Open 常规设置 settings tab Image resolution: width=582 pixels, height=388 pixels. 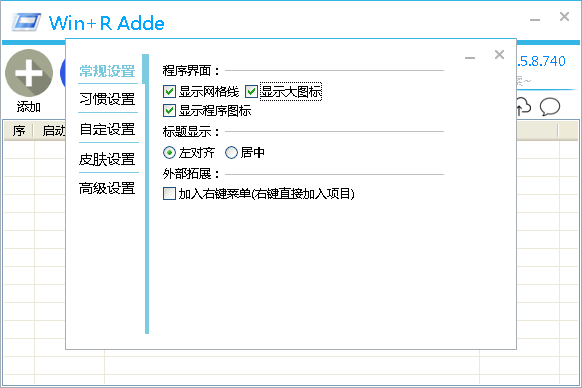107,71
